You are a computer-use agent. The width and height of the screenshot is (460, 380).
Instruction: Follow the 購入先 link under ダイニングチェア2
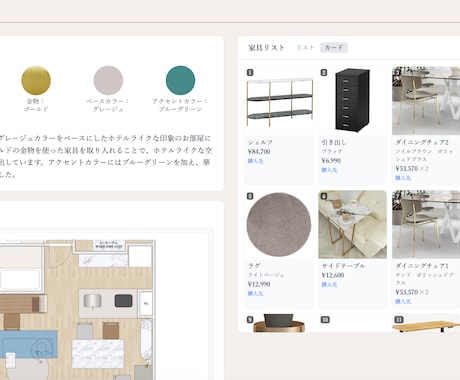point(403,178)
